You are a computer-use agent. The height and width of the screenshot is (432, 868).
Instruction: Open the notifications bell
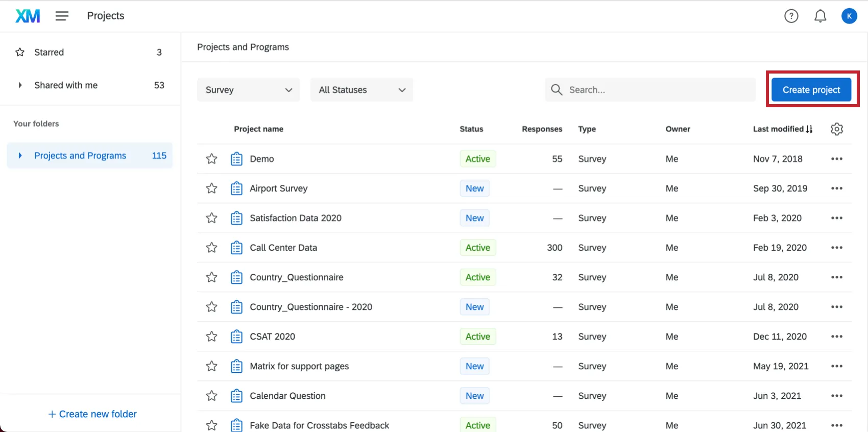(820, 16)
